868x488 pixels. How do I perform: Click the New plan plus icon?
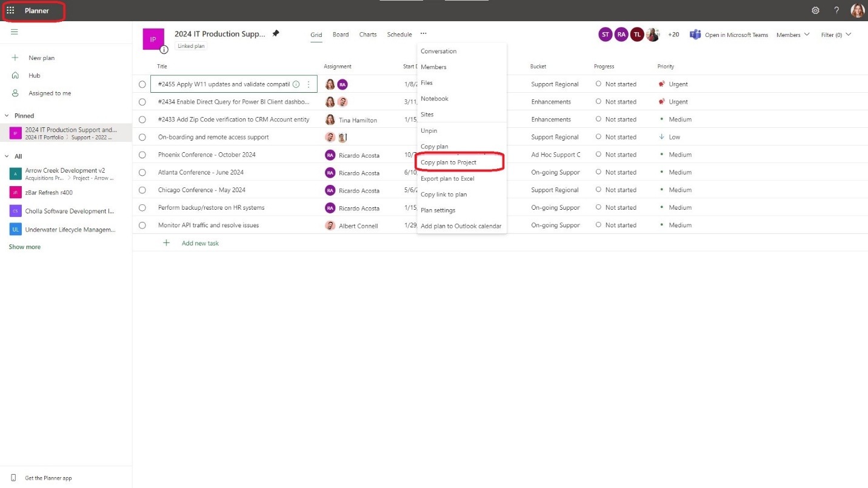pos(15,58)
